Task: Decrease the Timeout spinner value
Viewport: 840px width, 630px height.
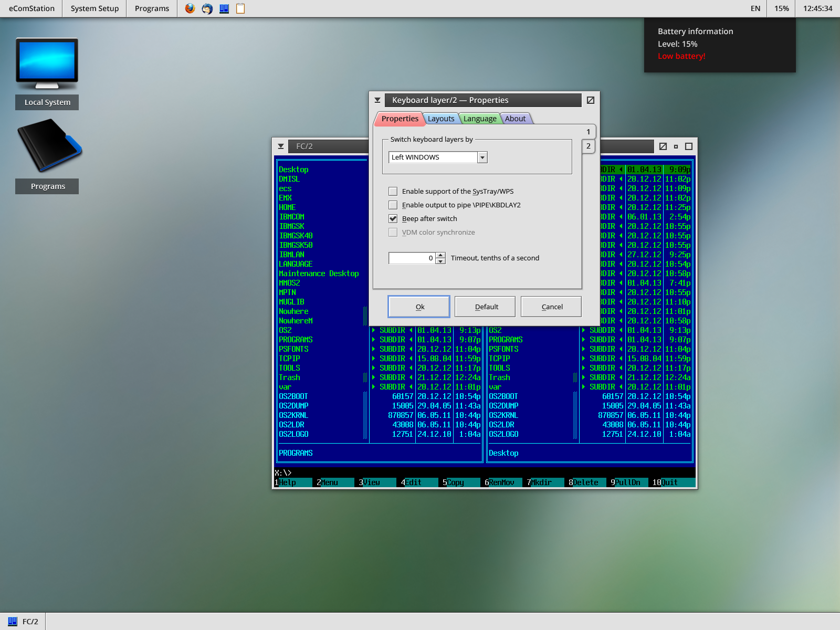Action: [x=440, y=261]
